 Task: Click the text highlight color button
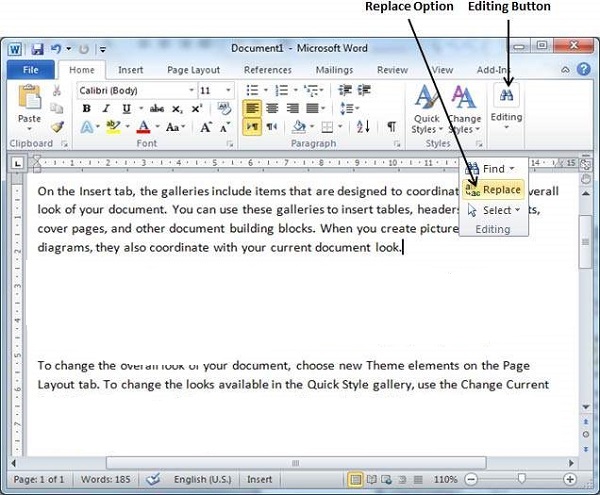pos(113,127)
